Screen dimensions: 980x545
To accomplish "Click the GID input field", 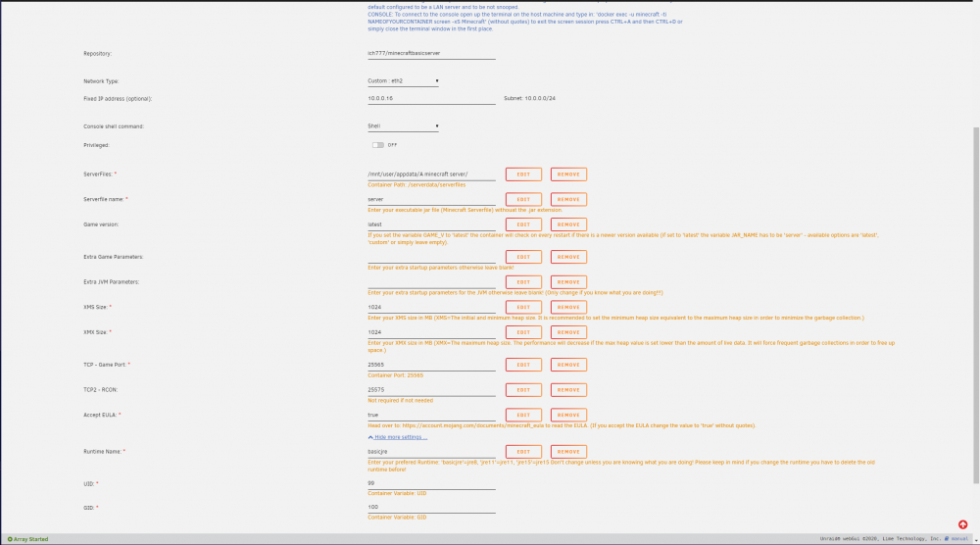I will [x=431, y=508].
